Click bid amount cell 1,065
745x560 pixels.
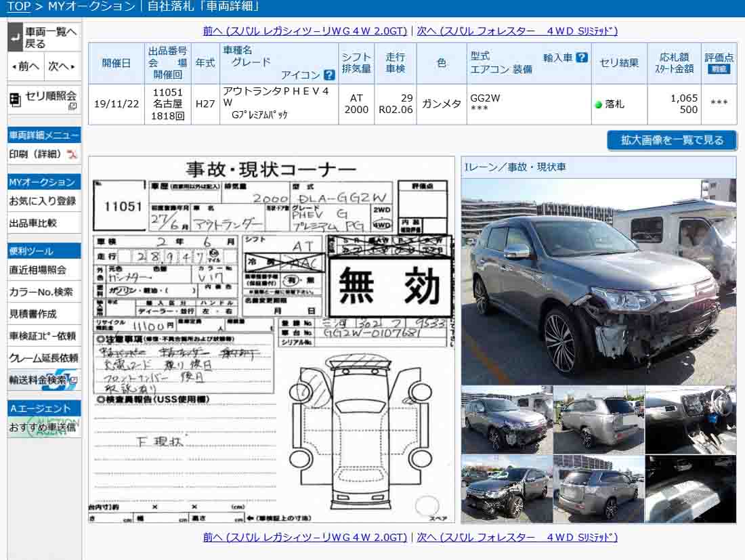click(674, 104)
